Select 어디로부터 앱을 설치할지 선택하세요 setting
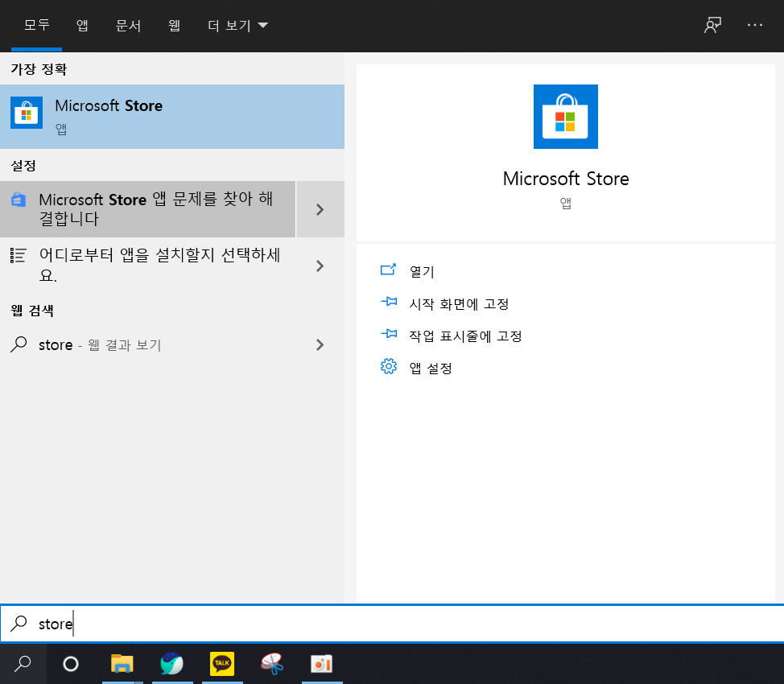The width and height of the screenshot is (784, 684). coord(147,265)
